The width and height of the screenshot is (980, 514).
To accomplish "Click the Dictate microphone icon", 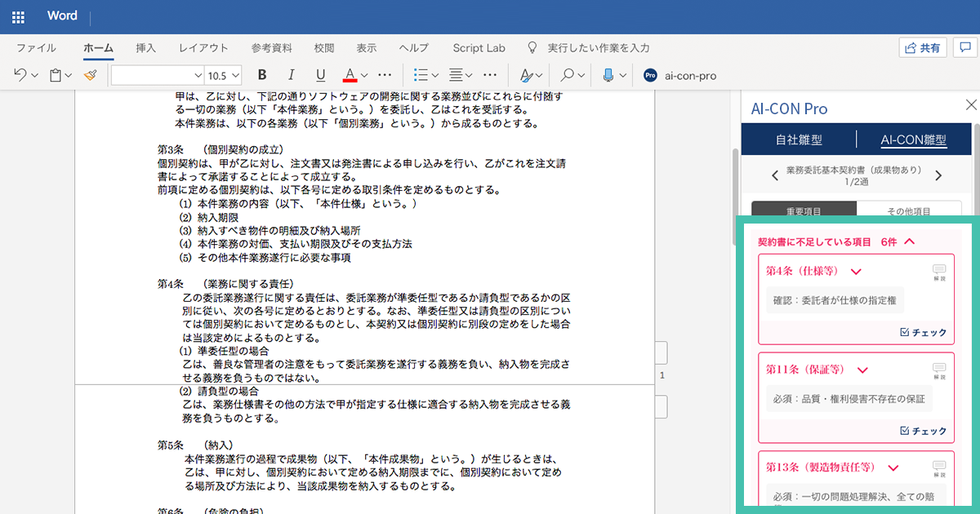I will click(x=608, y=75).
